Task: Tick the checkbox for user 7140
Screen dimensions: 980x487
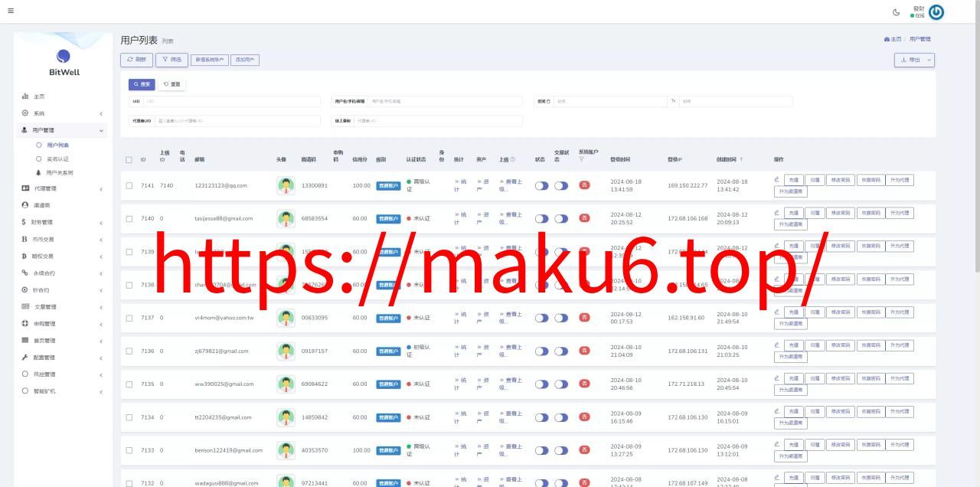Action: pos(129,218)
